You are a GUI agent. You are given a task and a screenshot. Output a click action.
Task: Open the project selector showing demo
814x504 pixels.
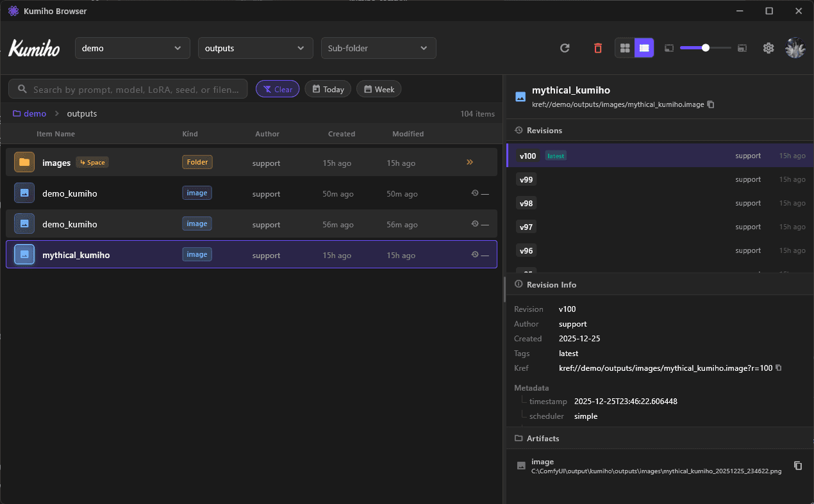(x=132, y=47)
